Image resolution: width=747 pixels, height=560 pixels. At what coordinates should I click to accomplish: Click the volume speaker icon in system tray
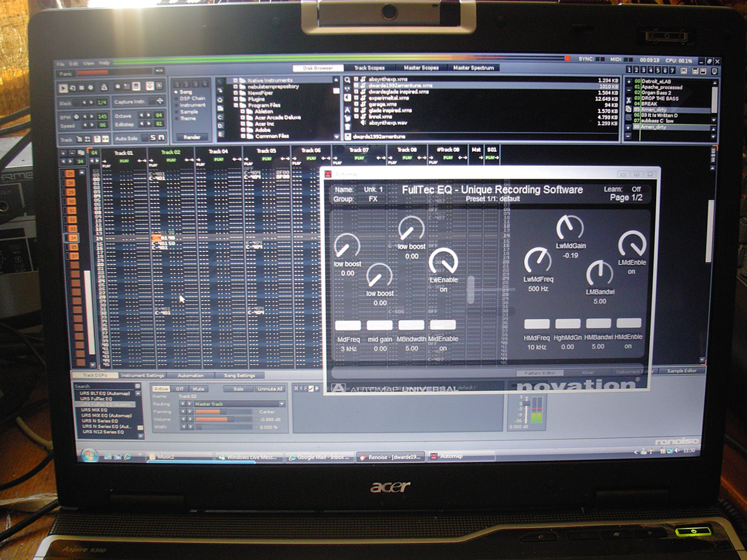pos(677,450)
